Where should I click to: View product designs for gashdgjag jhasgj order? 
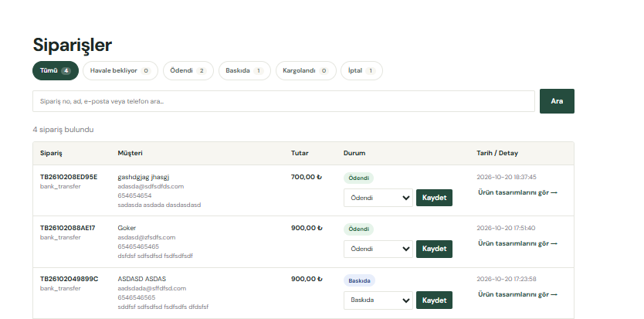pos(517,192)
